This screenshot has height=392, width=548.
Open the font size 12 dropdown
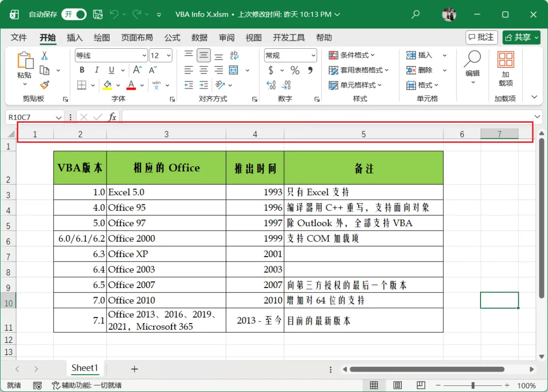pyautogui.click(x=169, y=56)
